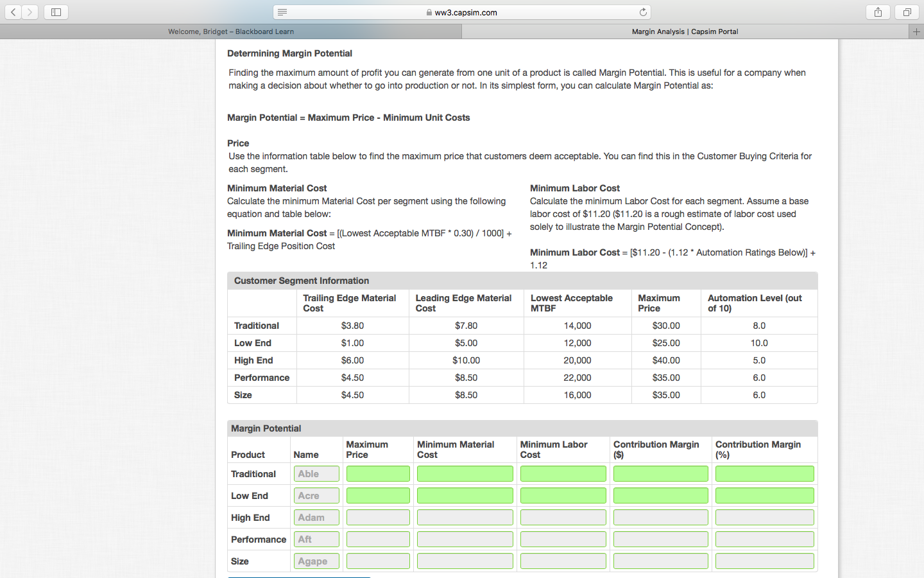Open Reader view from the address bar

tap(282, 12)
